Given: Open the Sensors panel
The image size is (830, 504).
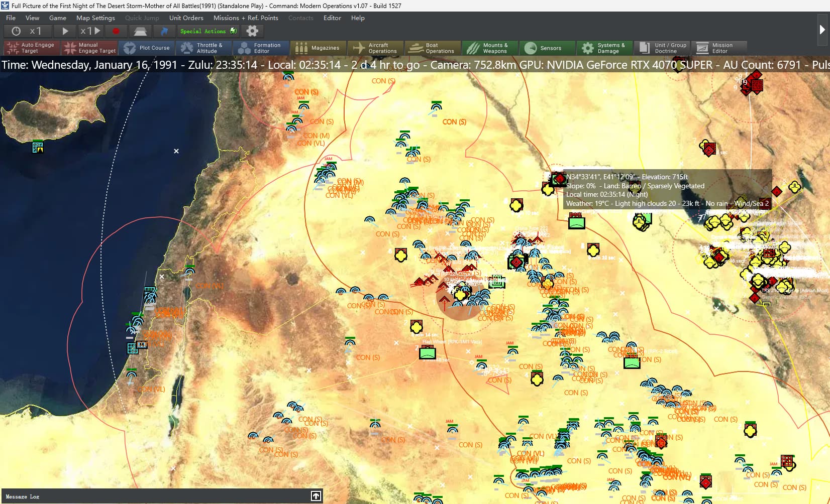Looking at the screenshot, I should click(547, 48).
